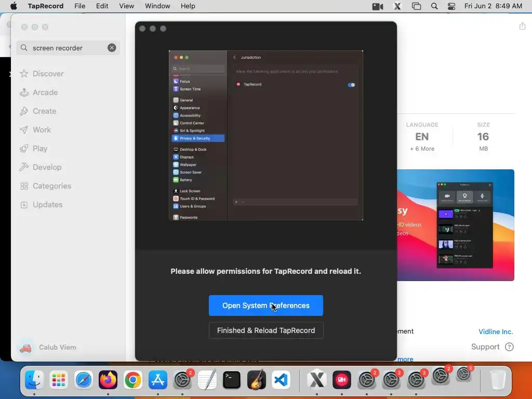The height and width of the screenshot is (399, 532).
Task: Open the Edit menu
Action: [102, 6]
